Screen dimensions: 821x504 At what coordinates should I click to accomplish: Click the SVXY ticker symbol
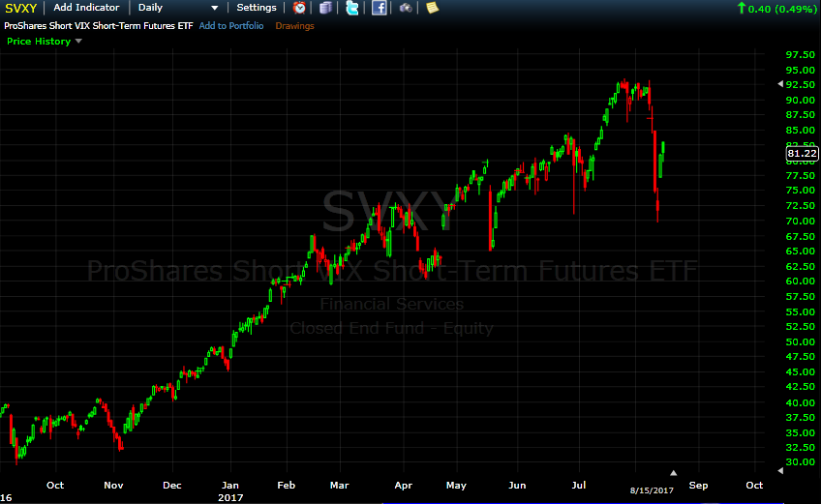tap(21, 8)
